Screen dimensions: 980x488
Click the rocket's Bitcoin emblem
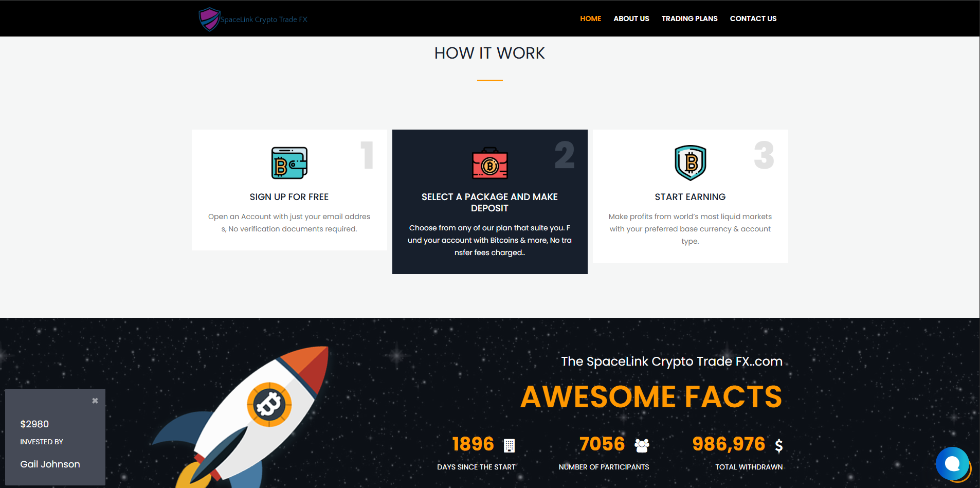[x=269, y=404]
